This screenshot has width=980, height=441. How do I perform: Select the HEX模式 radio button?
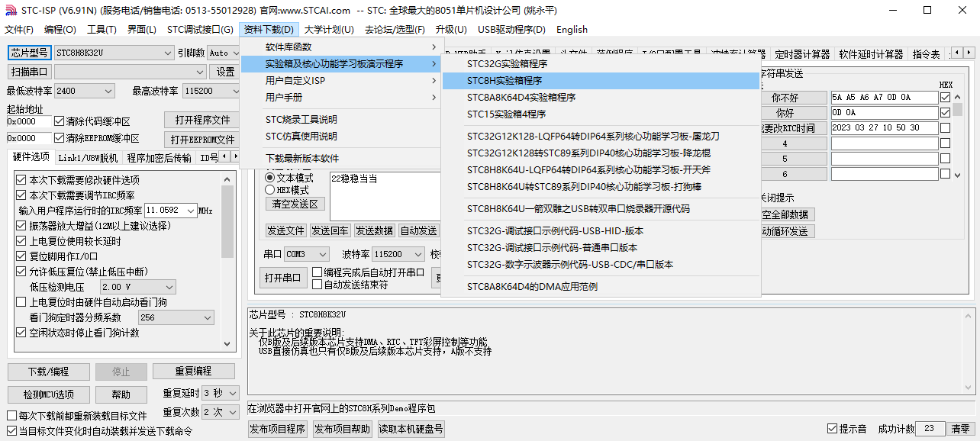pyautogui.click(x=269, y=190)
